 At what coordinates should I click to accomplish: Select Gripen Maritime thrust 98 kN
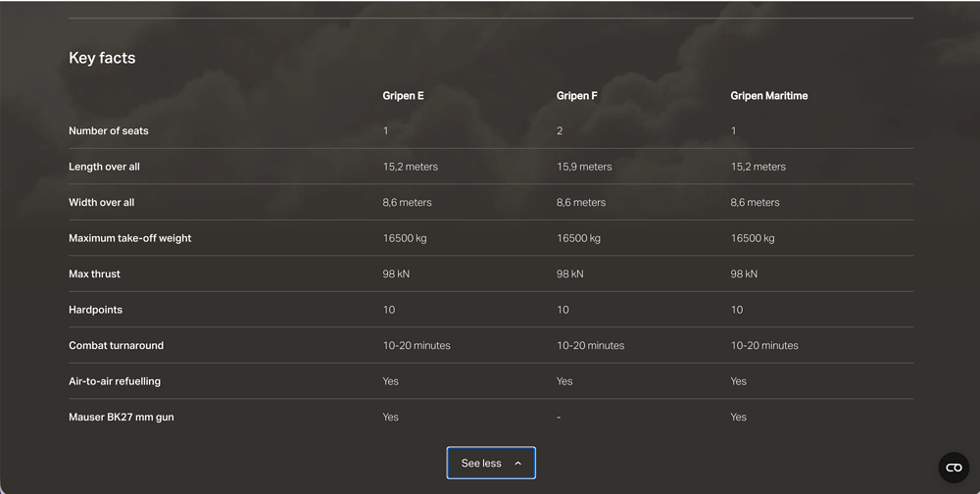(744, 273)
